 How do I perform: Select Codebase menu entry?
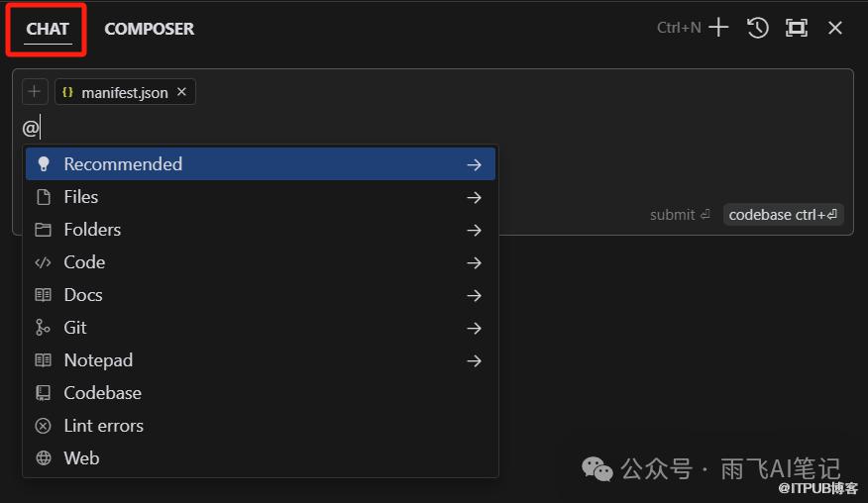pos(261,393)
